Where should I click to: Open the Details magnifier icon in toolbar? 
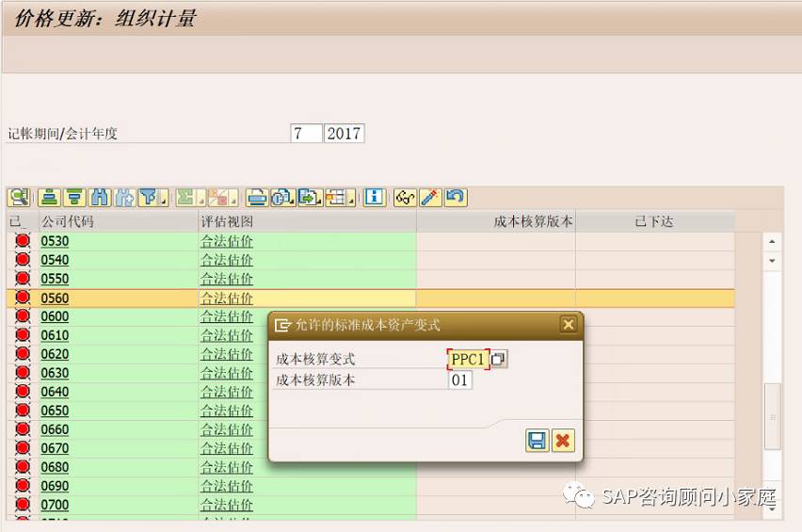[x=19, y=197]
